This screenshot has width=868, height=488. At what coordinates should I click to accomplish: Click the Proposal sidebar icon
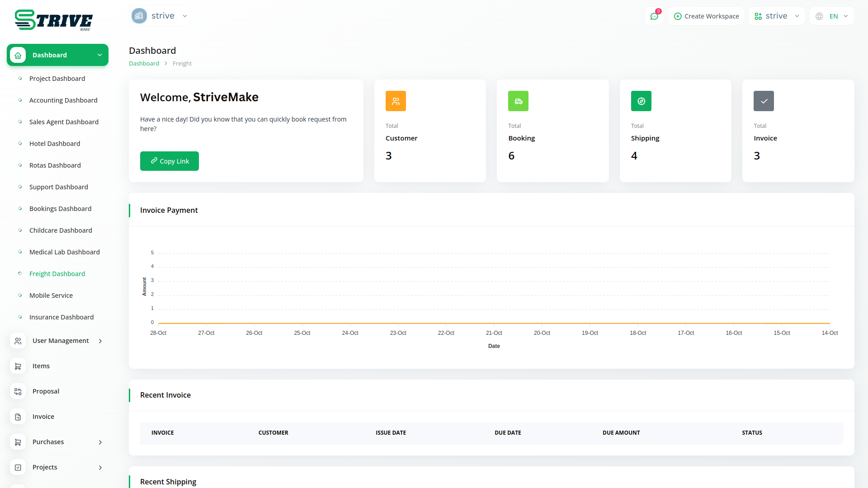pos(18,391)
